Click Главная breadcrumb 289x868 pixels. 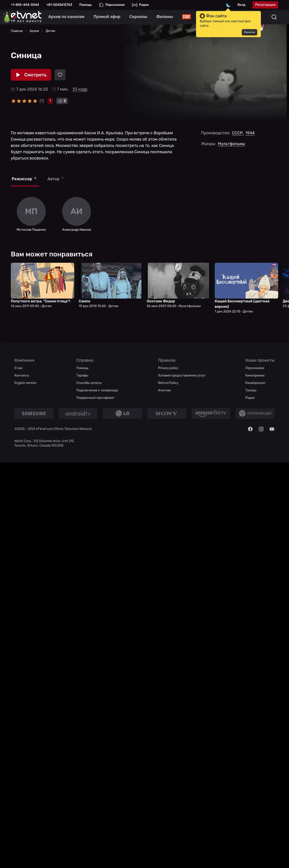[17, 31]
